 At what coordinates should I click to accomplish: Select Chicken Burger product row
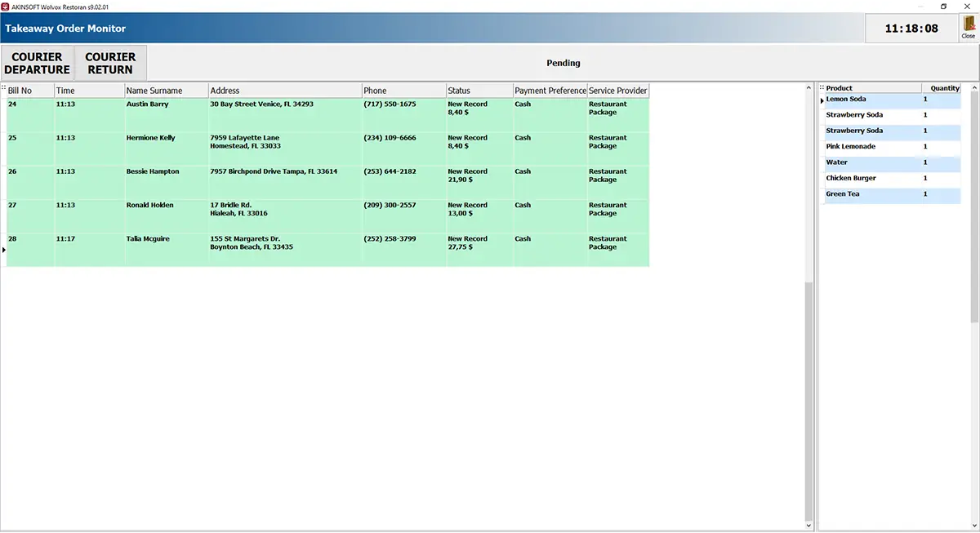pyautogui.click(x=893, y=178)
